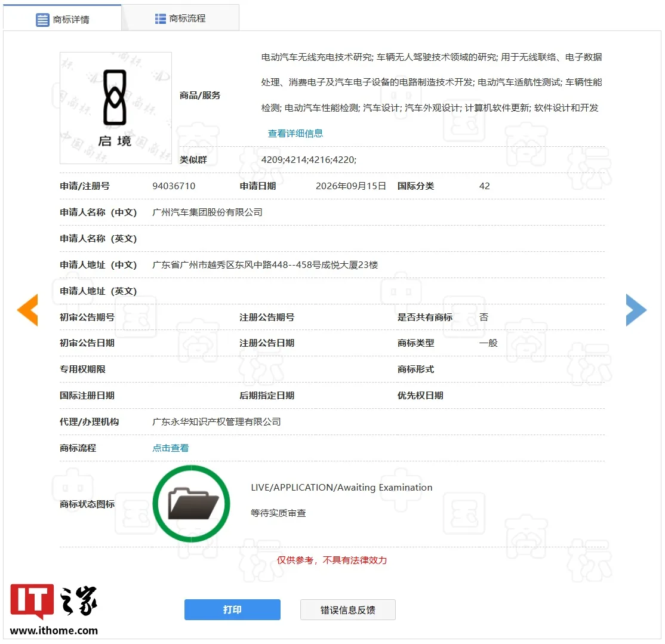The image size is (665, 644).
Task: Click the 商标类型 value 一般
Action: tap(488, 343)
